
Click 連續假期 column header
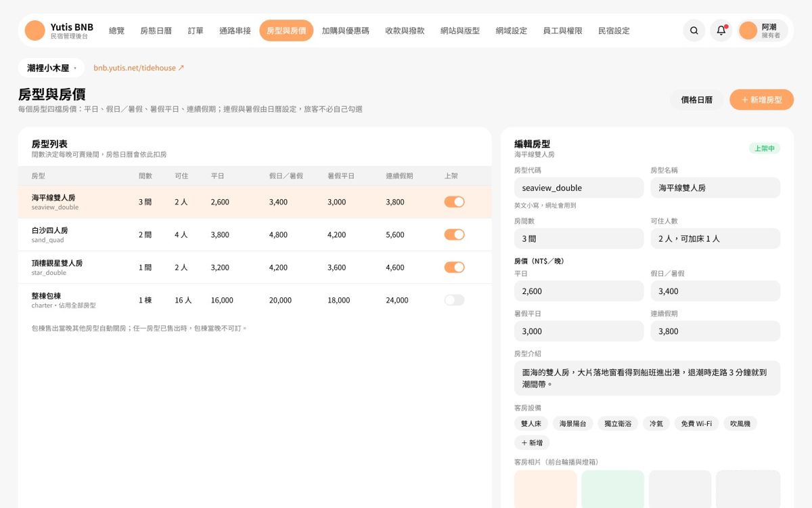pyautogui.click(x=399, y=176)
